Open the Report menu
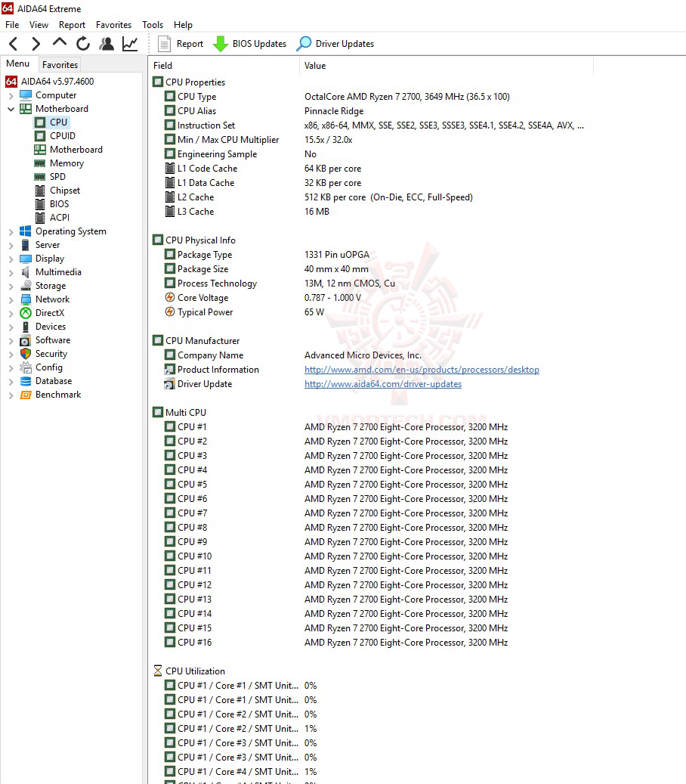The width and height of the screenshot is (686, 784). tap(72, 24)
